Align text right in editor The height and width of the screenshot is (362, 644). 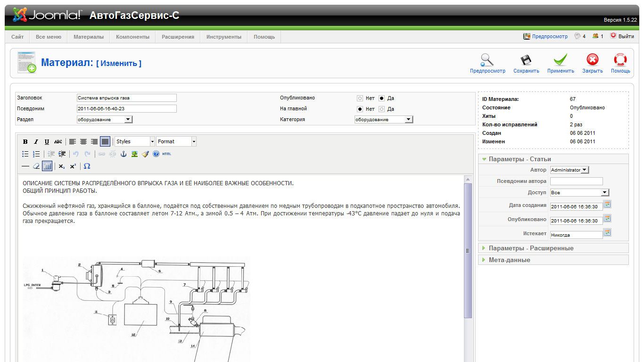pos(94,141)
